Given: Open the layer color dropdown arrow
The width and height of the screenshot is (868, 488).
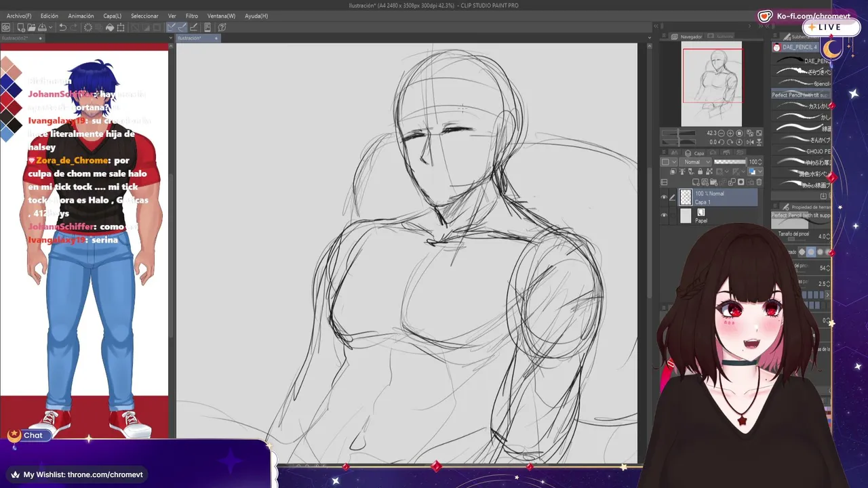Looking at the screenshot, I should [x=760, y=171].
